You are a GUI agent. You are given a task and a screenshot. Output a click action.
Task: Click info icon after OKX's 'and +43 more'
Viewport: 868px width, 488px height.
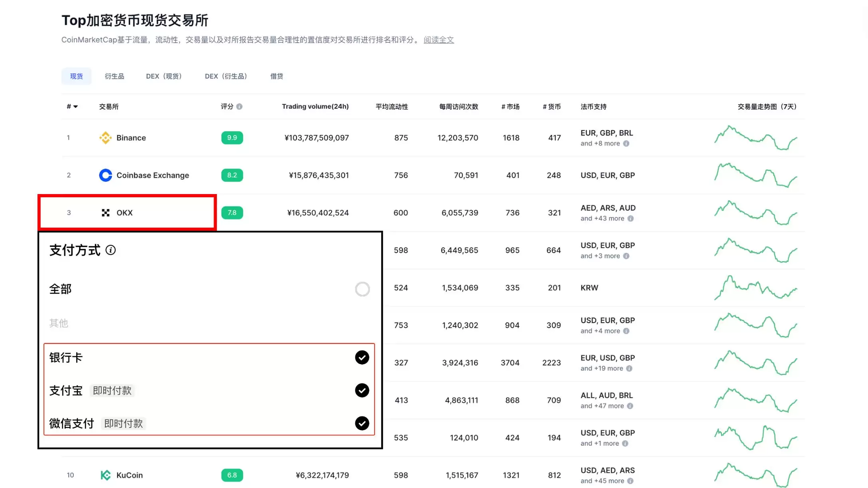[630, 218]
